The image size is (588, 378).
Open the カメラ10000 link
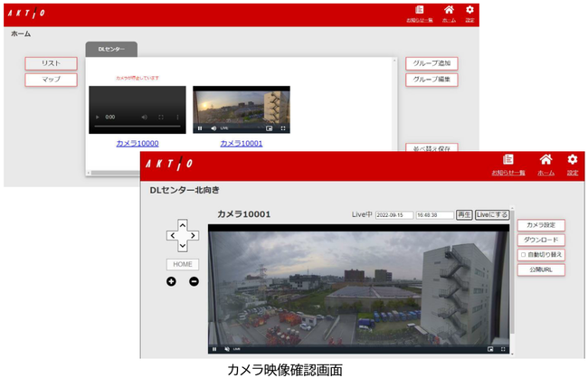coord(137,143)
